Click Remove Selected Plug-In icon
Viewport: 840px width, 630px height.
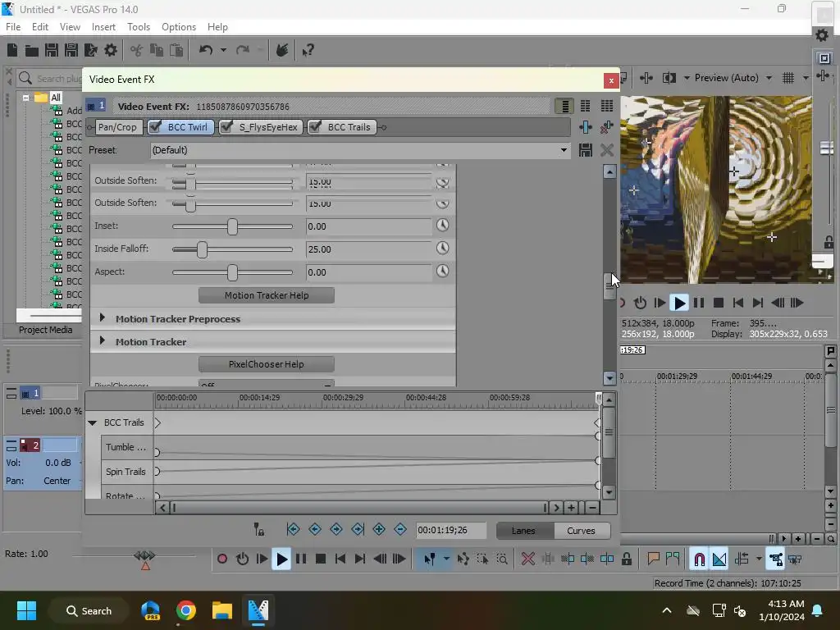[606, 127]
